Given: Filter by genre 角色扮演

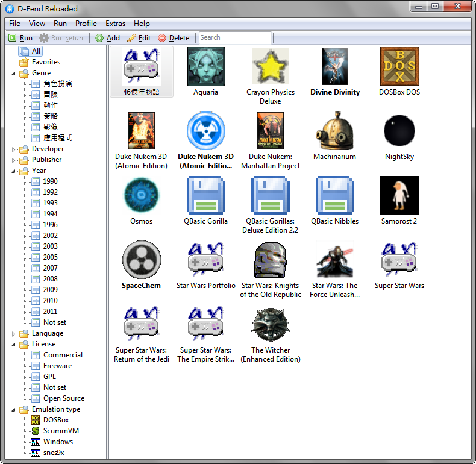Looking at the screenshot, I should click(x=57, y=84).
